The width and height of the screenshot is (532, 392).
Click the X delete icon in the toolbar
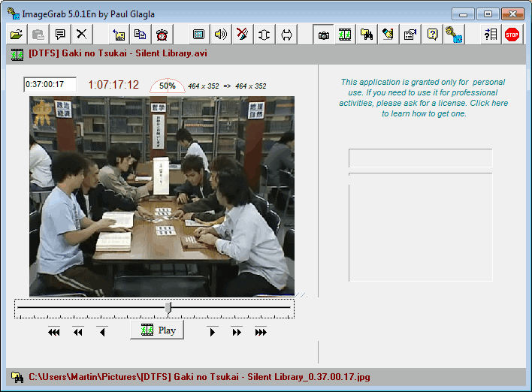point(81,35)
